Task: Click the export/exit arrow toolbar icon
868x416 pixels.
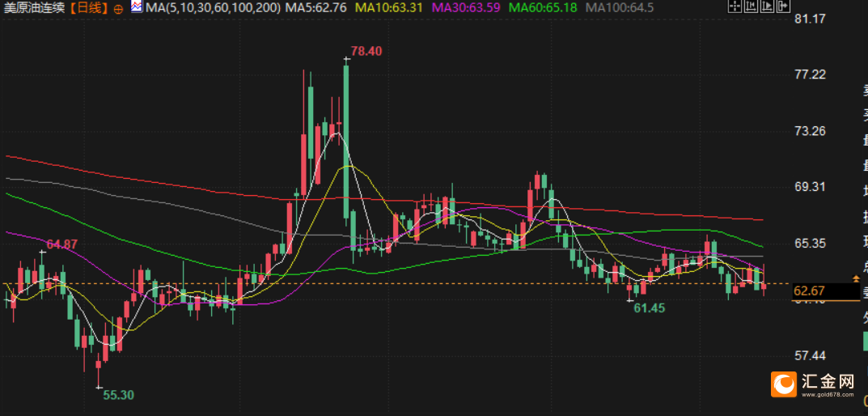Action: click(x=783, y=6)
